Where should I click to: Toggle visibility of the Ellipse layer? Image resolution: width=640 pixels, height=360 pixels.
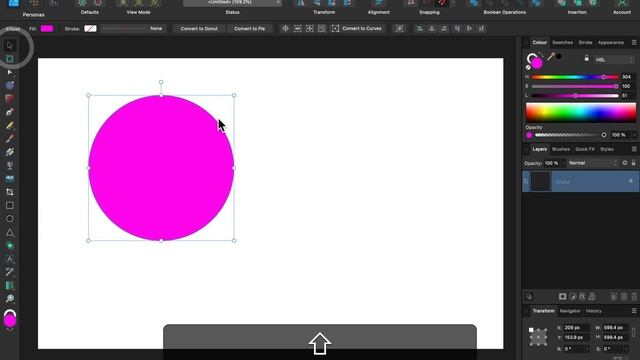(x=631, y=181)
